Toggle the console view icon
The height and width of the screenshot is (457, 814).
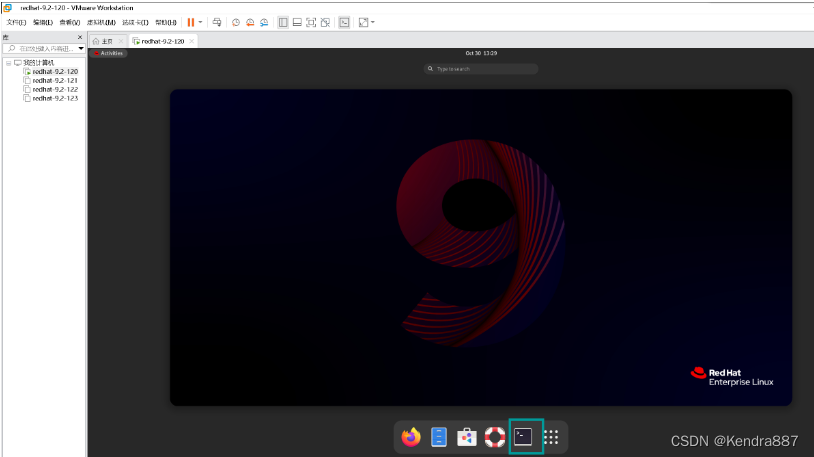coord(344,22)
